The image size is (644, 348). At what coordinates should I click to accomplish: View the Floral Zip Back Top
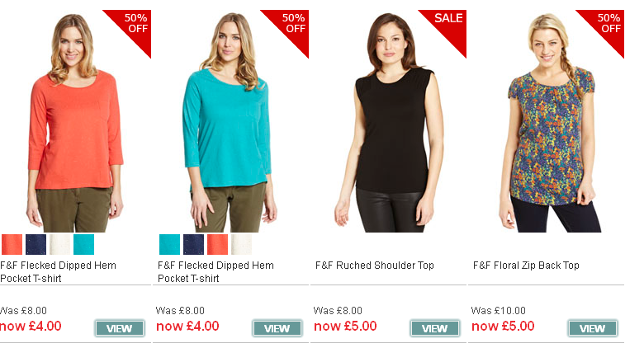[593, 328]
